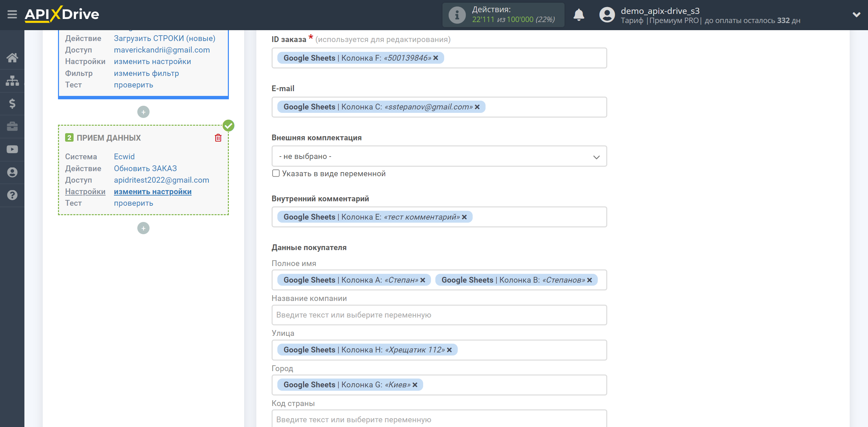Remove the Column B Степанов tag
Image resolution: width=868 pixels, height=427 pixels.
pyautogui.click(x=590, y=280)
